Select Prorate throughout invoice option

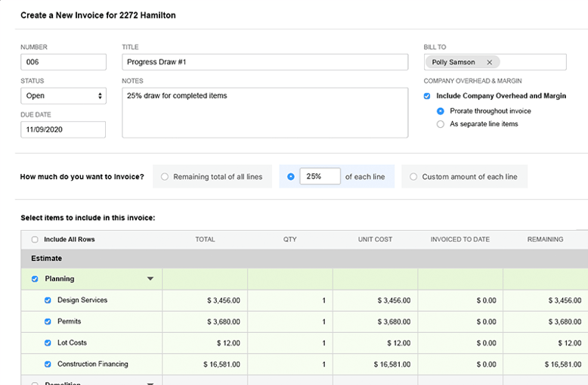point(441,111)
